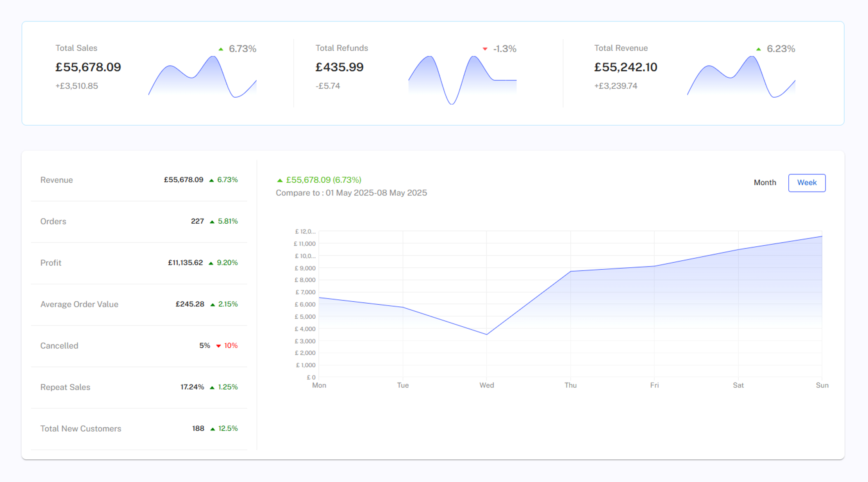Switch chart to Month view
Image resolution: width=868 pixels, height=482 pixels.
click(x=764, y=183)
